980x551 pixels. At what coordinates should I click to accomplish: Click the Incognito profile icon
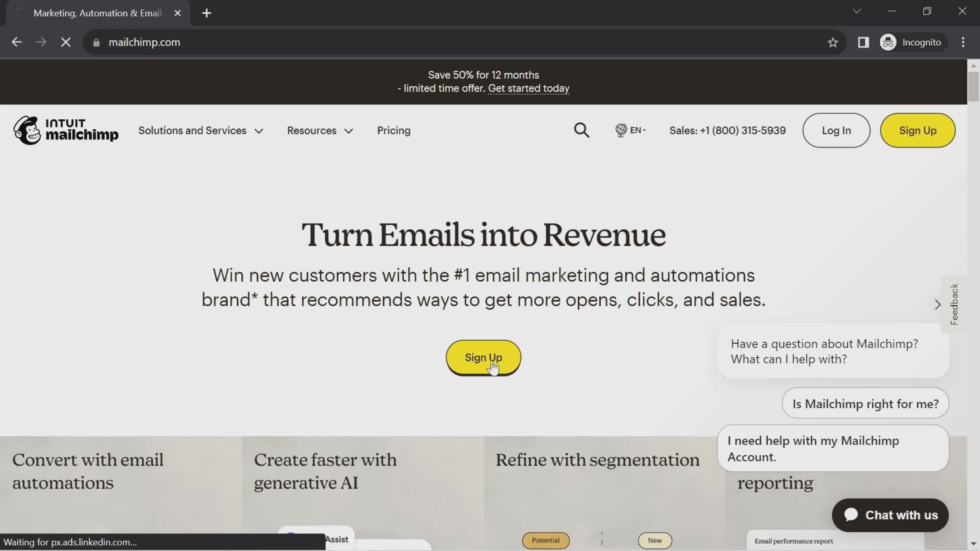(x=888, y=42)
